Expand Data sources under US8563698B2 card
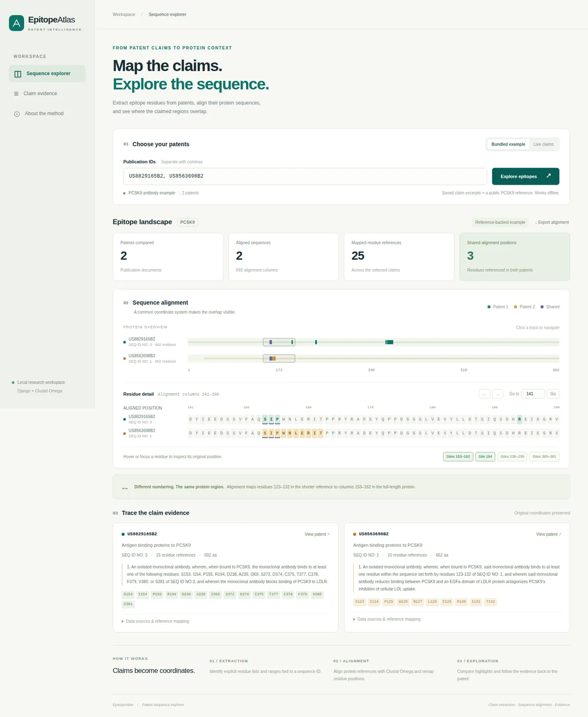This screenshot has width=588, height=717. (387, 619)
